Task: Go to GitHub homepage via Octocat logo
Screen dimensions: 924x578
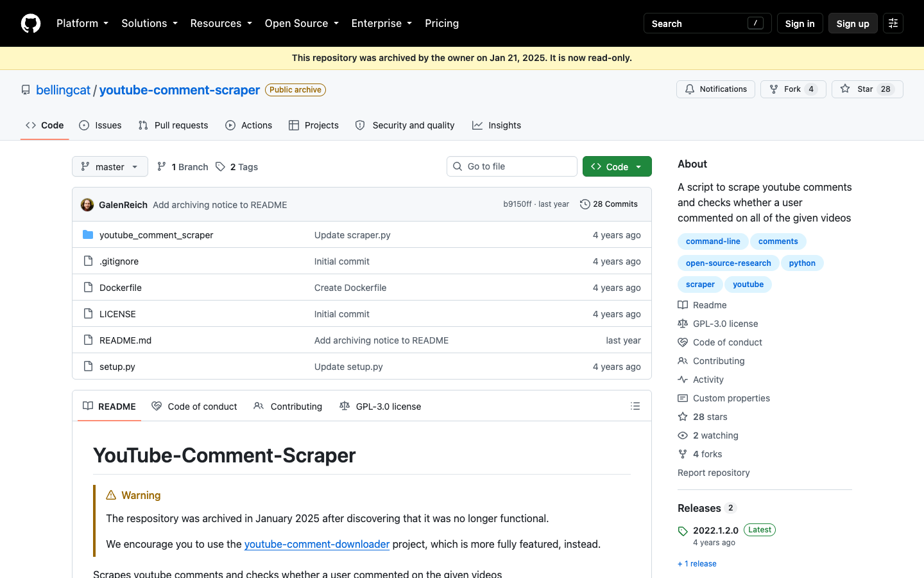Action: click(31, 23)
